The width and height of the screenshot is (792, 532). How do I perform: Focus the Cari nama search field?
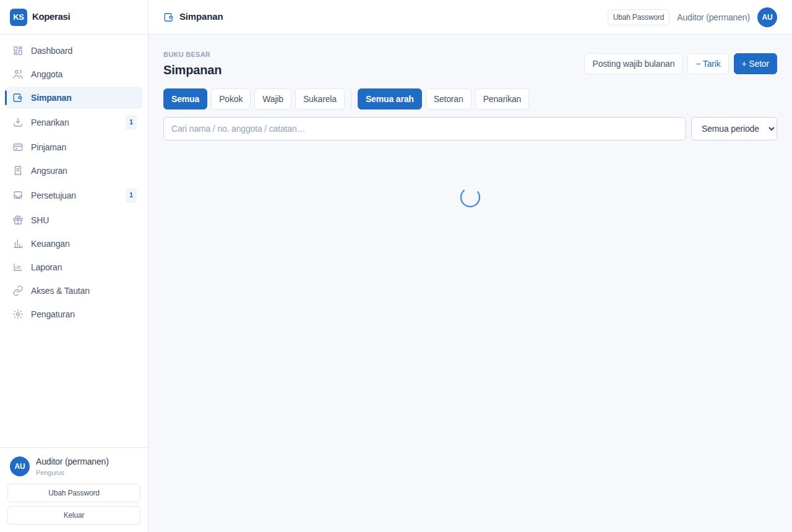click(x=424, y=129)
